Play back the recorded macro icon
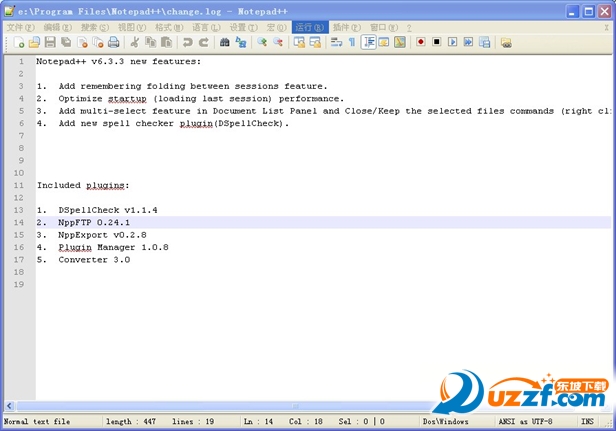This screenshot has height=431, width=616. tap(453, 42)
